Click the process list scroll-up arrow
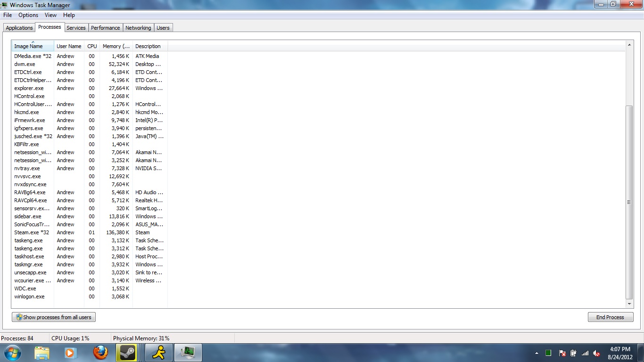The width and height of the screenshot is (644, 362). [629, 45]
